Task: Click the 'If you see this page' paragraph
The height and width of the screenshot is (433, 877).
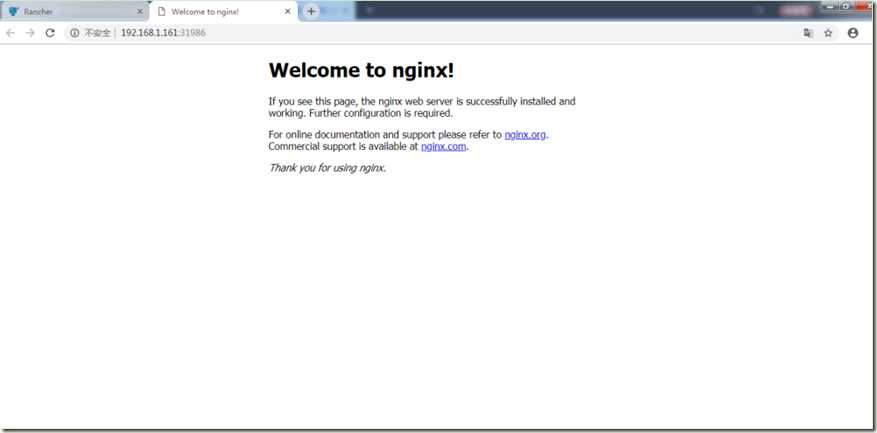Action: (422, 107)
